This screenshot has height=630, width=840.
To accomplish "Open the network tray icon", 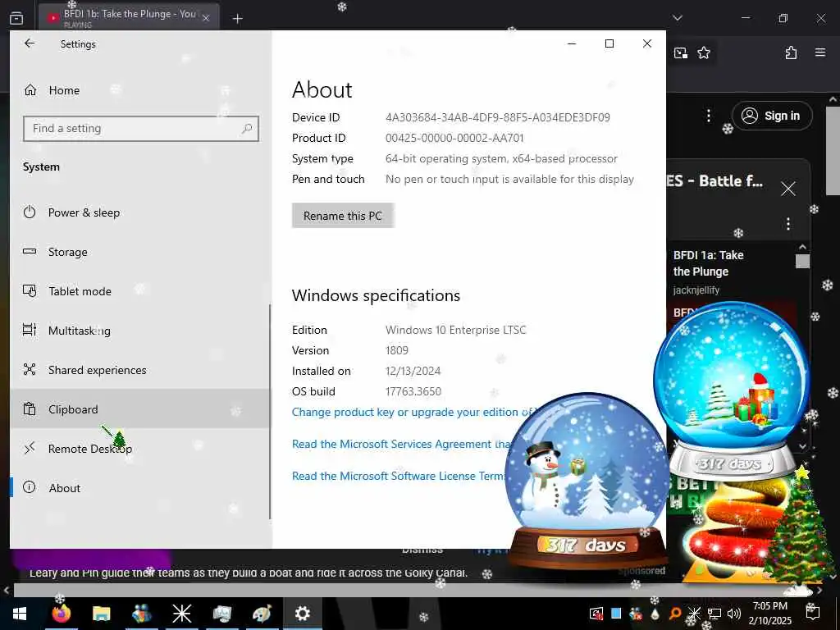I will pyautogui.click(x=714, y=614).
